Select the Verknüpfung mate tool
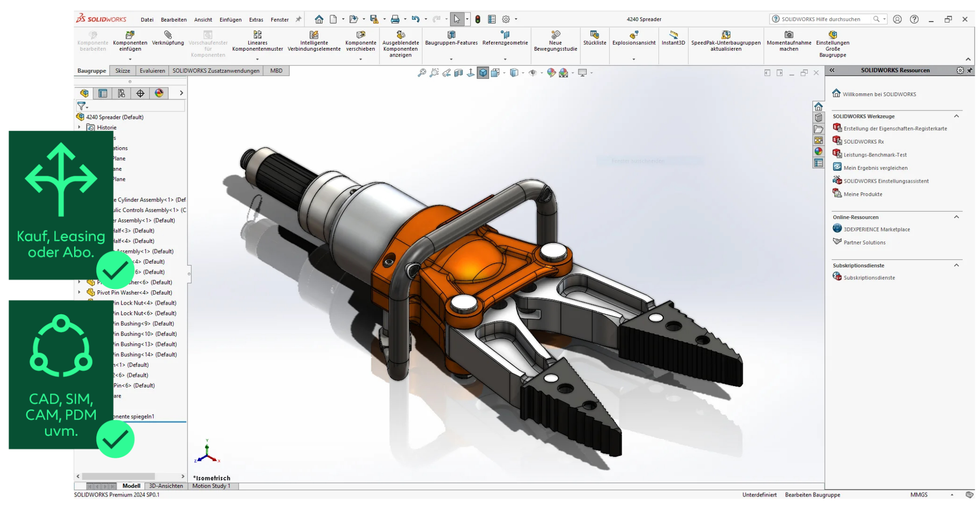 pyautogui.click(x=168, y=38)
